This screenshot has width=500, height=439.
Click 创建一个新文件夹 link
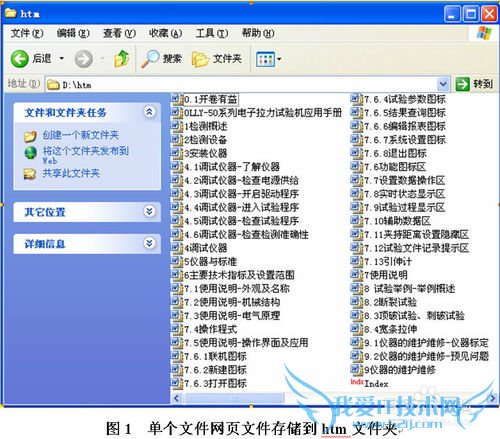click(80, 135)
